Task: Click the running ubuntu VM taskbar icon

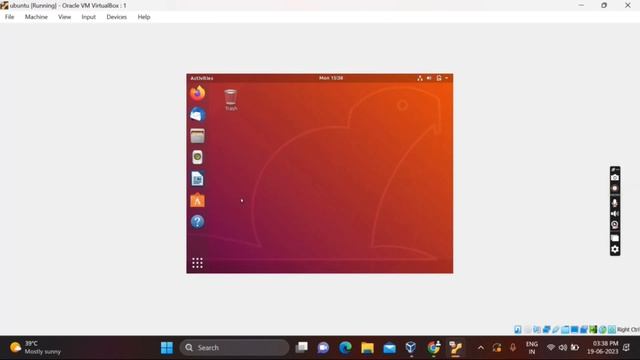Action: [456, 348]
